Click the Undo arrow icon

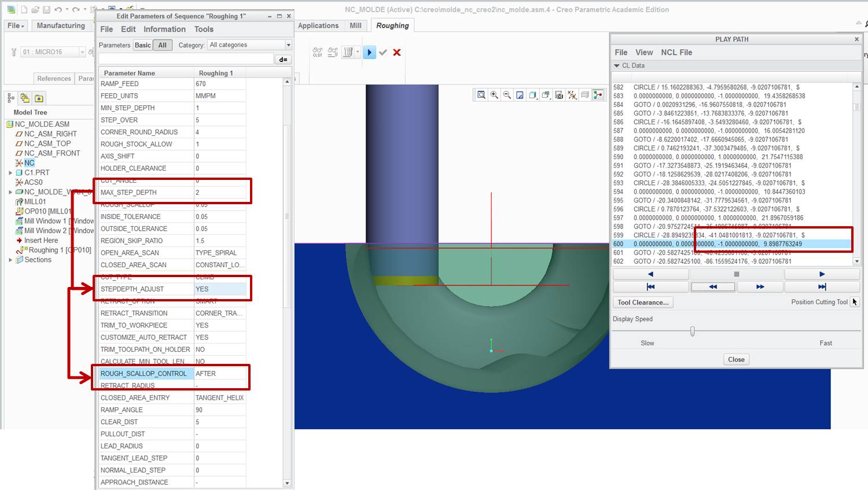coord(57,9)
